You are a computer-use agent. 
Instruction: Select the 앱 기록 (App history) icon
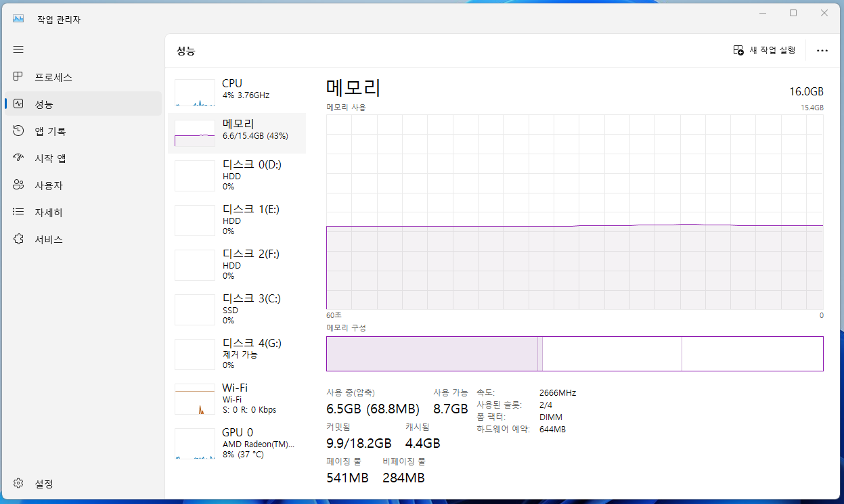coord(18,131)
